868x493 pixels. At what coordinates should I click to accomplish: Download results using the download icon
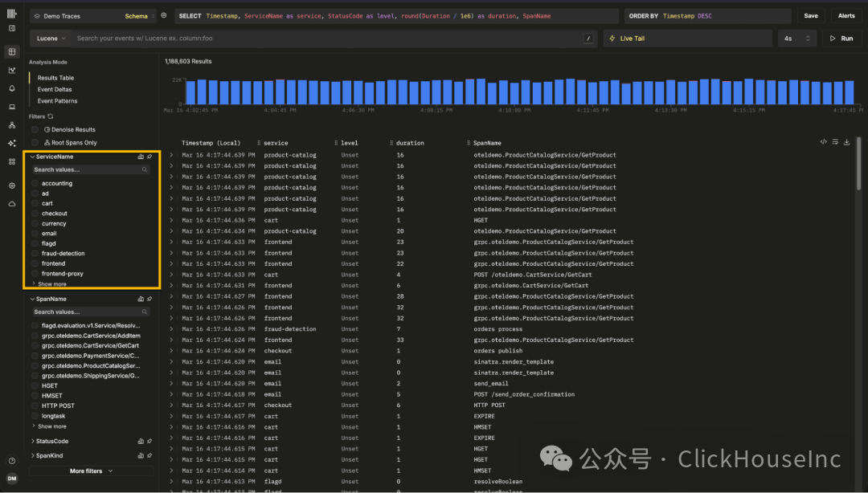(x=846, y=142)
